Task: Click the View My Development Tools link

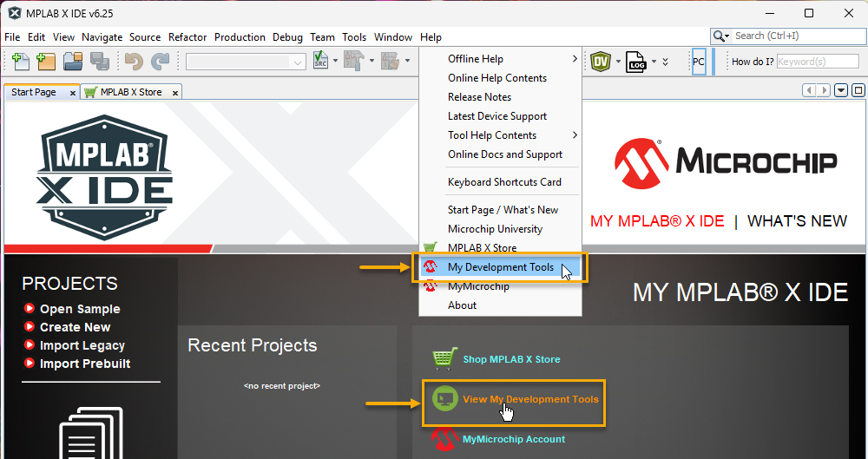Action: click(x=530, y=399)
